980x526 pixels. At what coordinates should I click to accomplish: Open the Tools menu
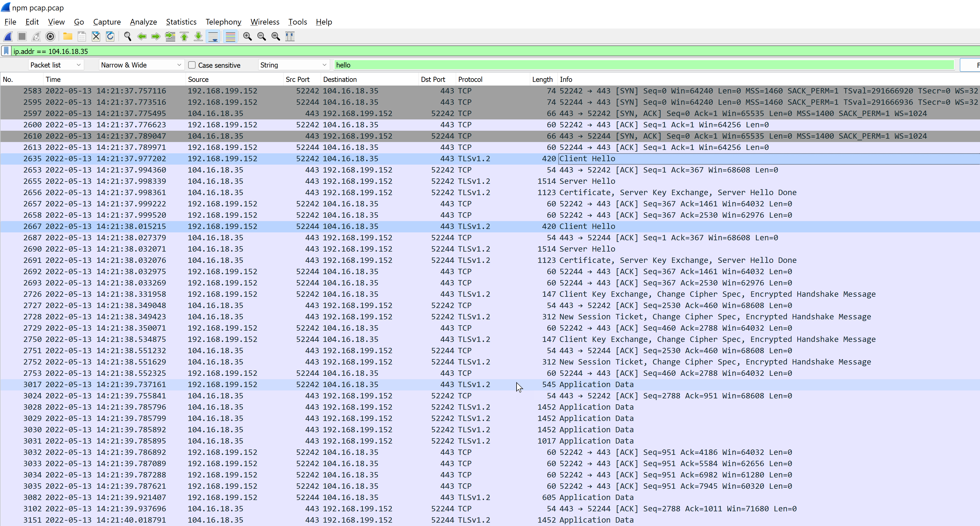298,22
